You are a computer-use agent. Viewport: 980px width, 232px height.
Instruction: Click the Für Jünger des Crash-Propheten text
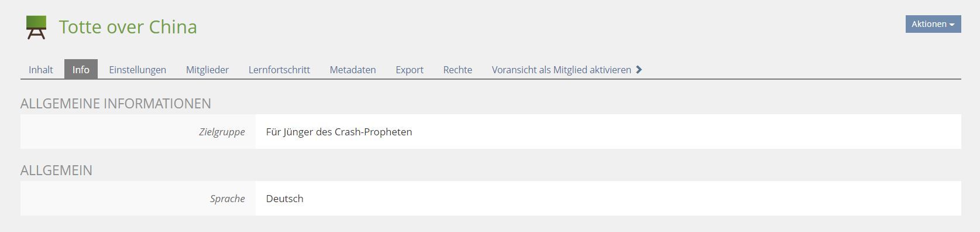click(339, 132)
